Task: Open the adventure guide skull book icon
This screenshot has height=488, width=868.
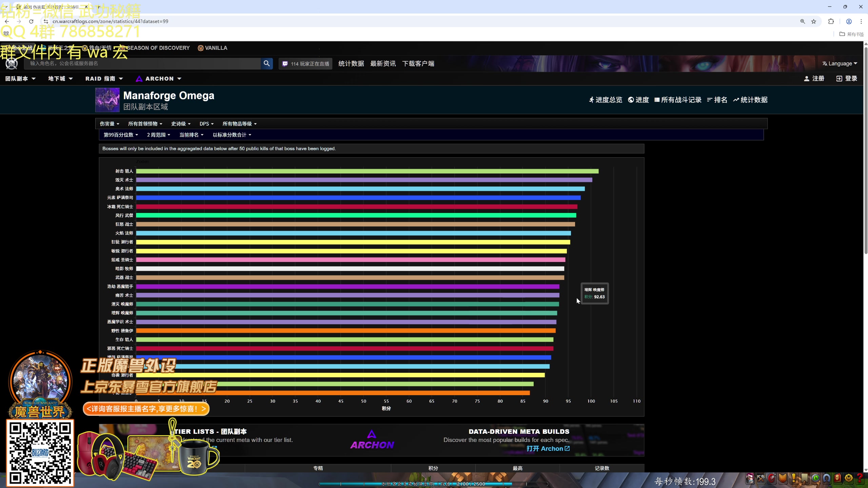Action: click(837, 478)
